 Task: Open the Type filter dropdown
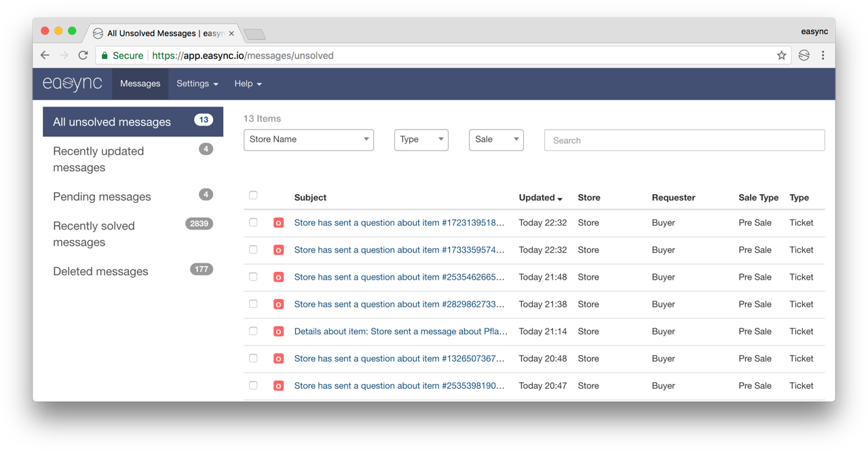(421, 139)
